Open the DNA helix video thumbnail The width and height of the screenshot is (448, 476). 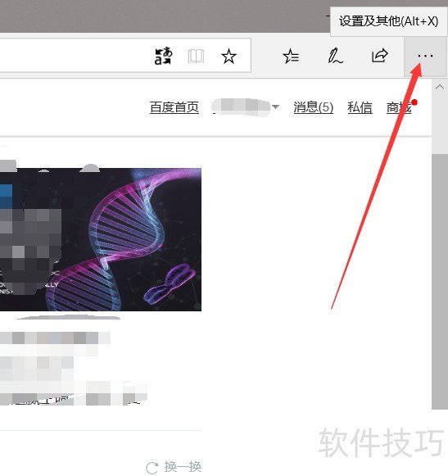[x=101, y=239]
